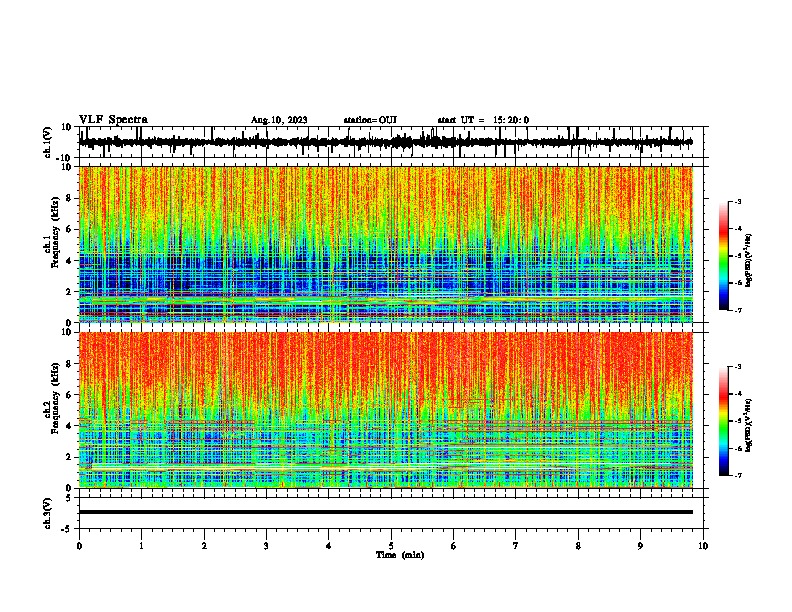Click the "Time (min)" axis label
This screenshot has height=612, width=792.
tap(400, 555)
